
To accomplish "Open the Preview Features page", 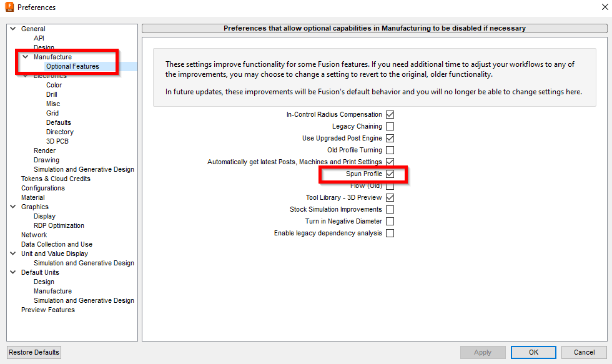I will 47,309.
